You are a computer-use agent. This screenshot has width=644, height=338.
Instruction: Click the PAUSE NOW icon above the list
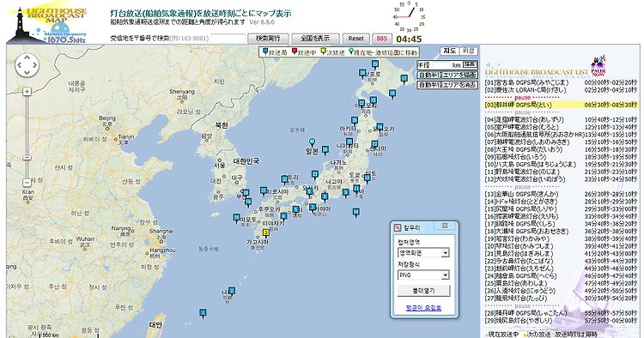pos(598,66)
